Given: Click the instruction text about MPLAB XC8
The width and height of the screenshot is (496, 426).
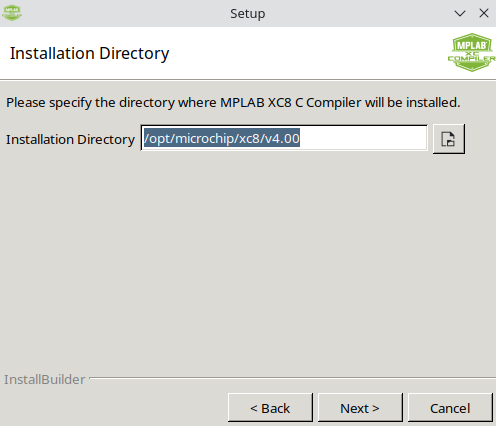Looking at the screenshot, I should point(233,103).
